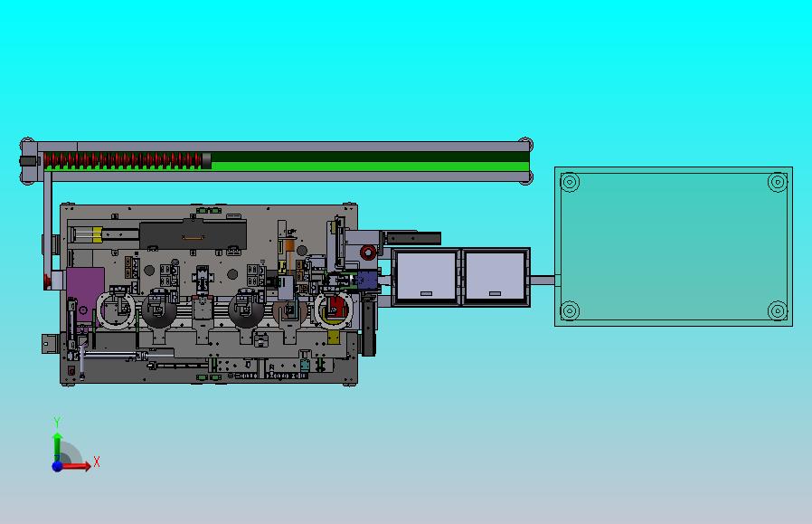Image resolution: width=812 pixels, height=524 pixels.
Task: Click the red X axis arrow of the triad
Action: pyautogui.click(x=77, y=466)
